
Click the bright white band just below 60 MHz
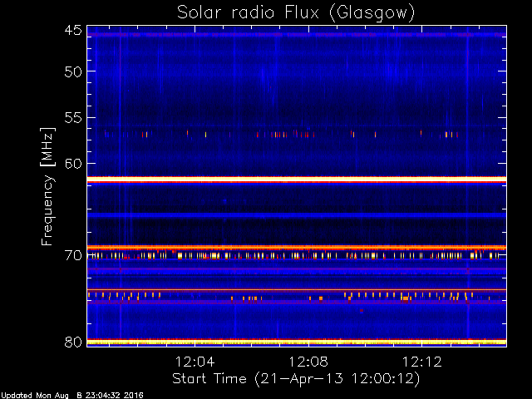click(x=297, y=179)
